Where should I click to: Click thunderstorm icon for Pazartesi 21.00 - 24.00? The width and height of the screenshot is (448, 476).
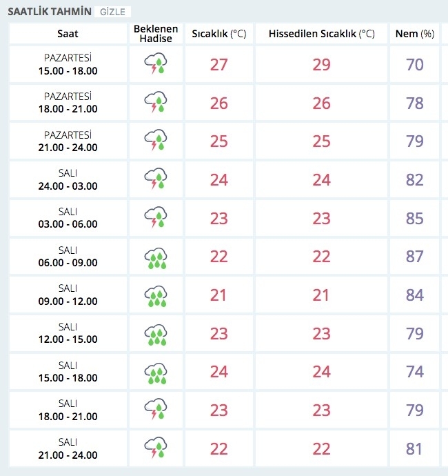156,141
